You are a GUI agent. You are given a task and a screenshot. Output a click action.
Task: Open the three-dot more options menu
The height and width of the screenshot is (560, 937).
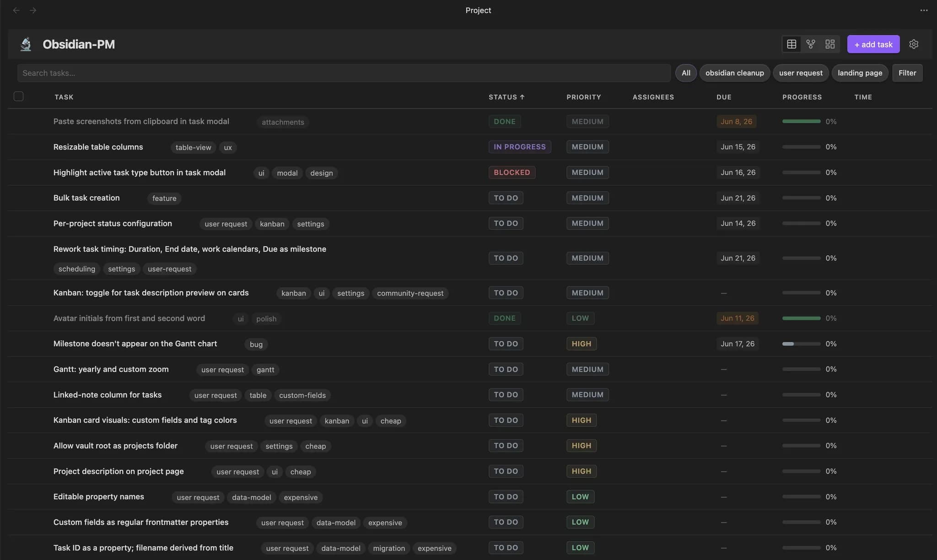point(924,10)
